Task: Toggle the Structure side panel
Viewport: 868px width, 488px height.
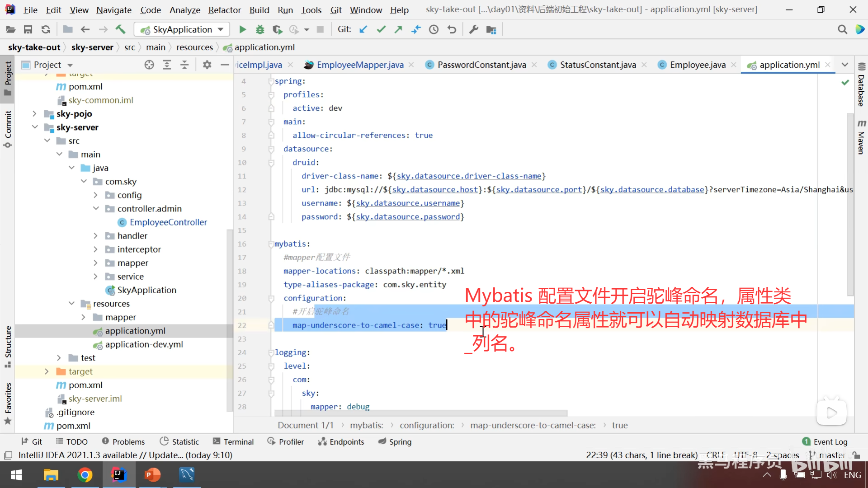Action: [8, 346]
